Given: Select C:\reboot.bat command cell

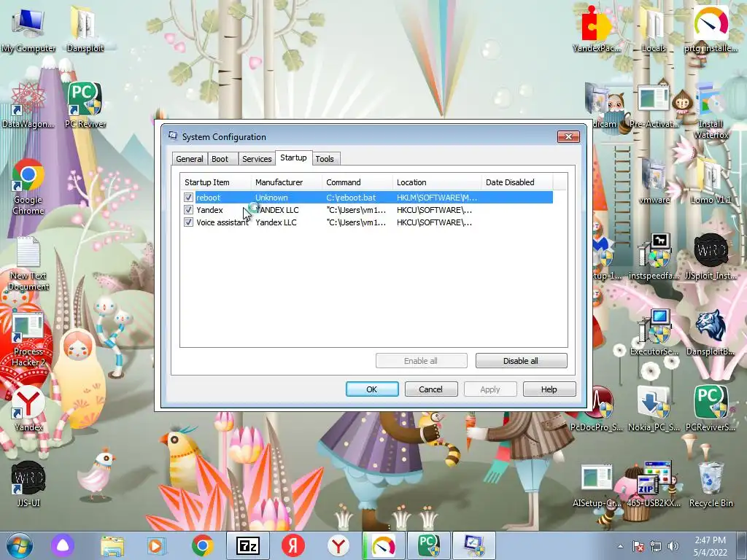Looking at the screenshot, I should 351,197.
